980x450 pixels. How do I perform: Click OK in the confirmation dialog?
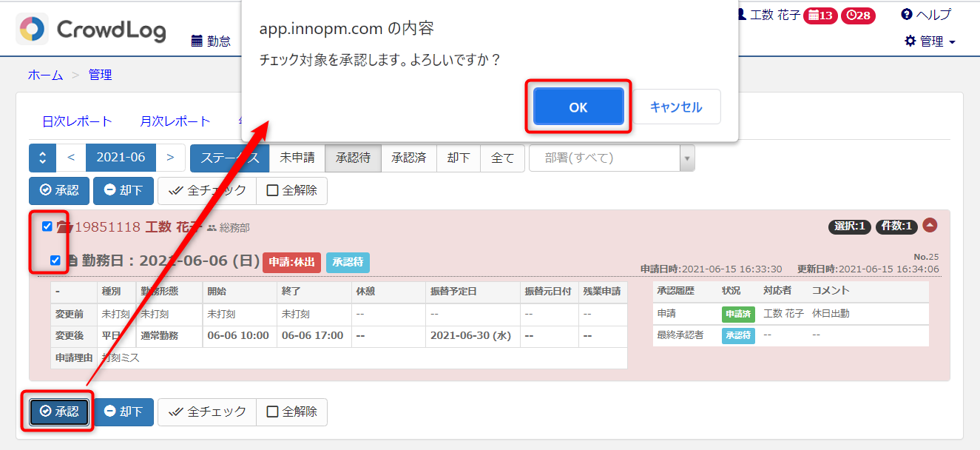[578, 107]
